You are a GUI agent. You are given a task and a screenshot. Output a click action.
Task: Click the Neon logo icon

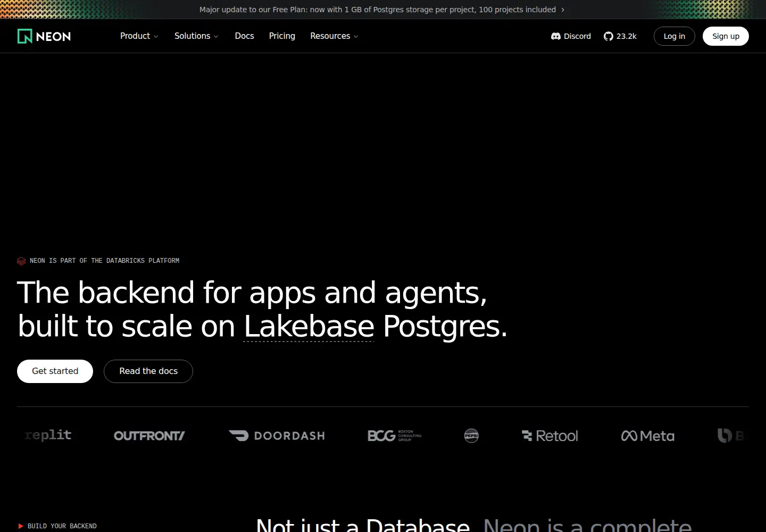coord(25,36)
